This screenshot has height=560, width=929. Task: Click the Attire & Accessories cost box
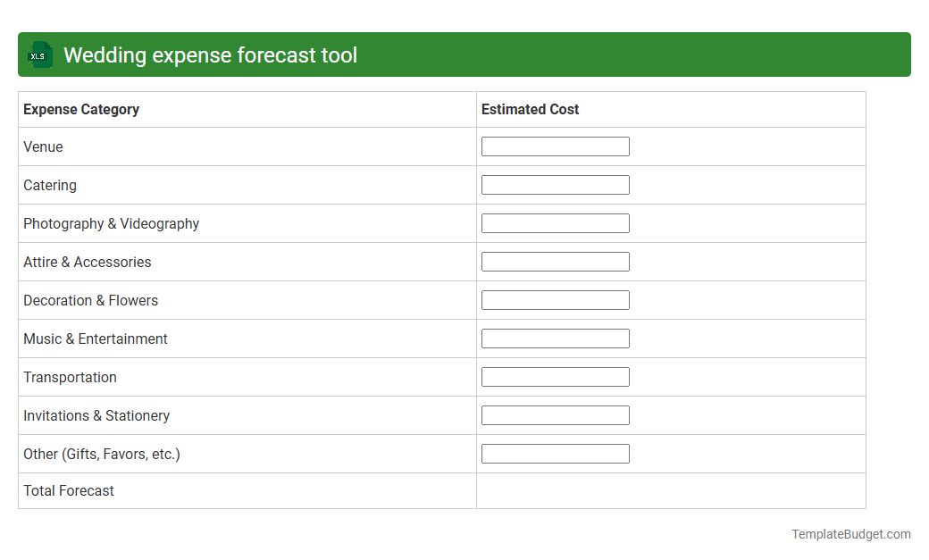(555, 261)
